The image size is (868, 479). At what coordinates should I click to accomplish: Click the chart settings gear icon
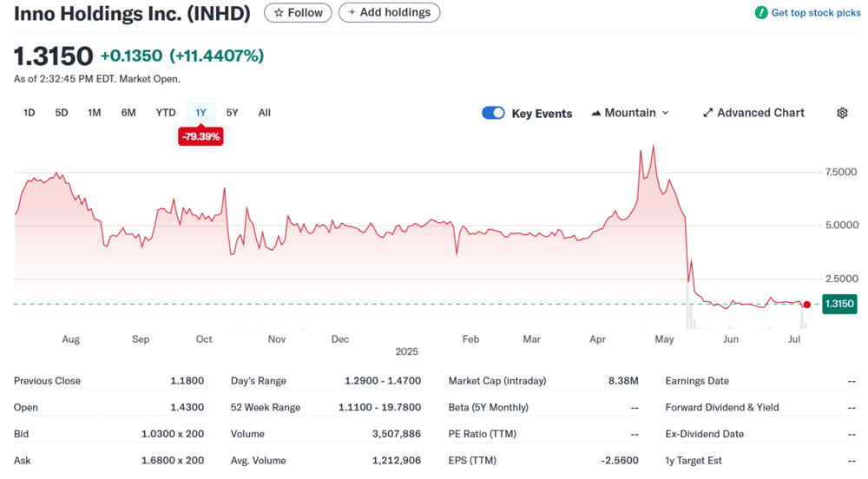tap(842, 113)
